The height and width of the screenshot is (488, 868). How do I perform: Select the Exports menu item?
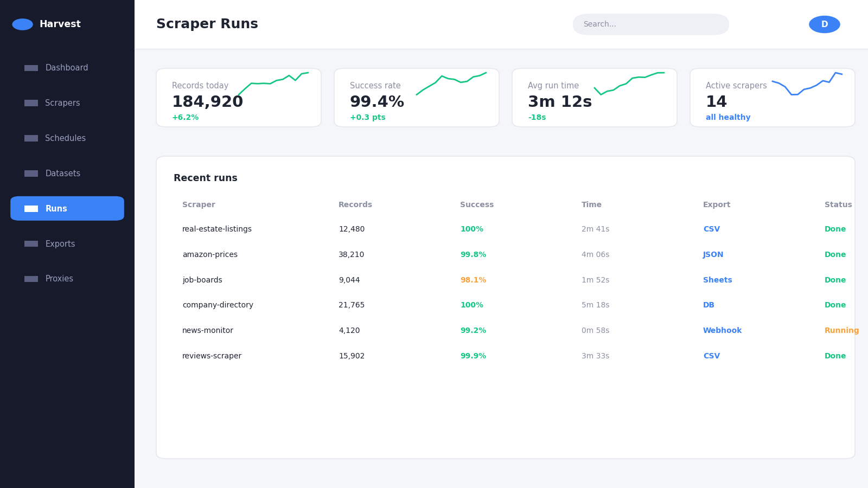click(67, 244)
